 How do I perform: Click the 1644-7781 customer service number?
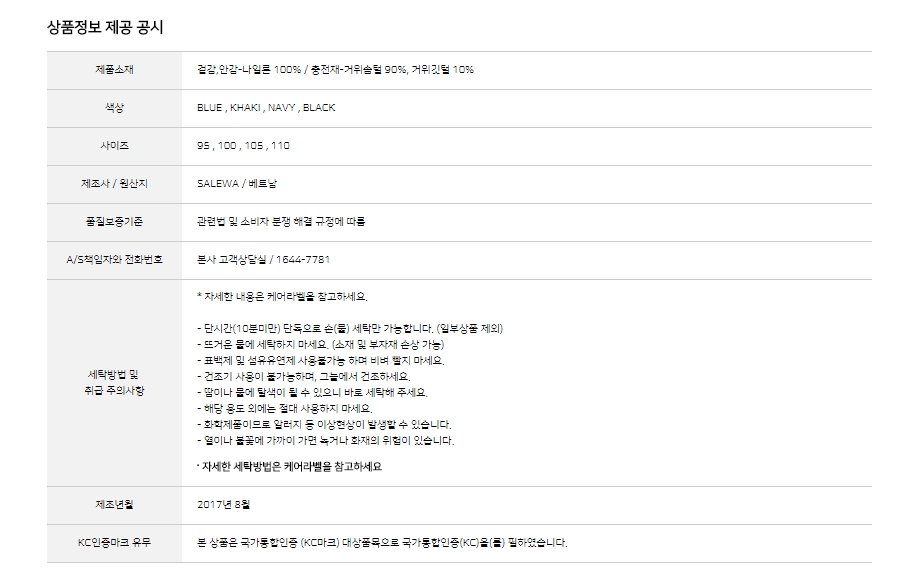[305, 260]
